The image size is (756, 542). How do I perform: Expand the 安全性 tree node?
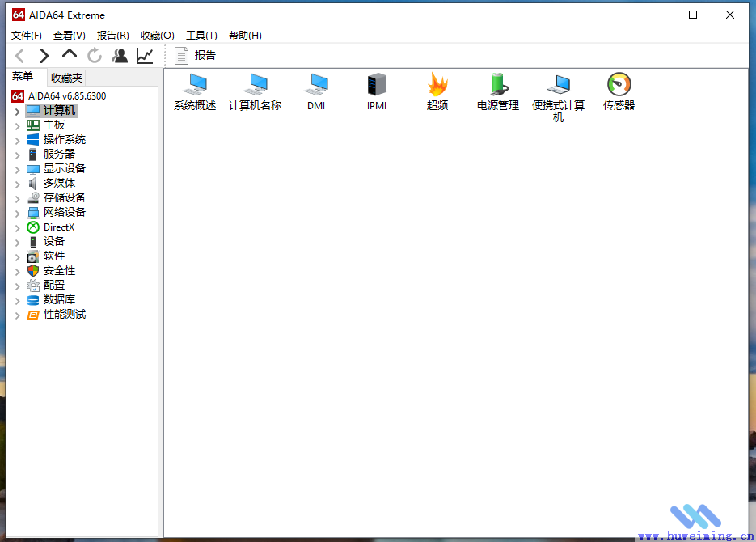(17, 272)
